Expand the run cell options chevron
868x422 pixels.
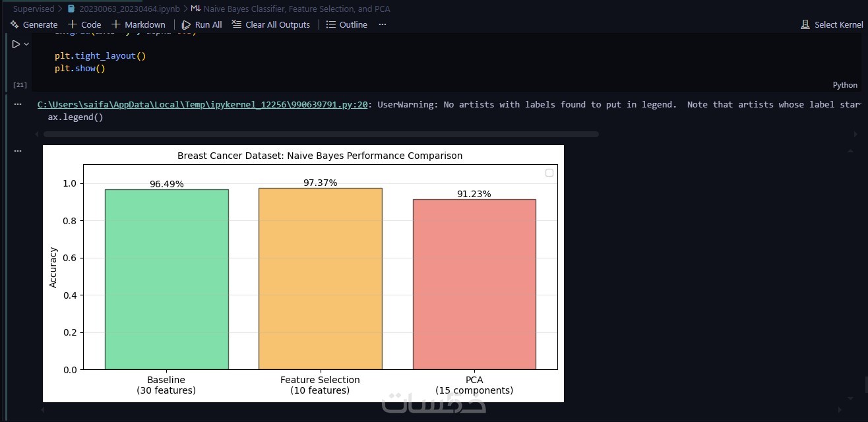point(26,44)
